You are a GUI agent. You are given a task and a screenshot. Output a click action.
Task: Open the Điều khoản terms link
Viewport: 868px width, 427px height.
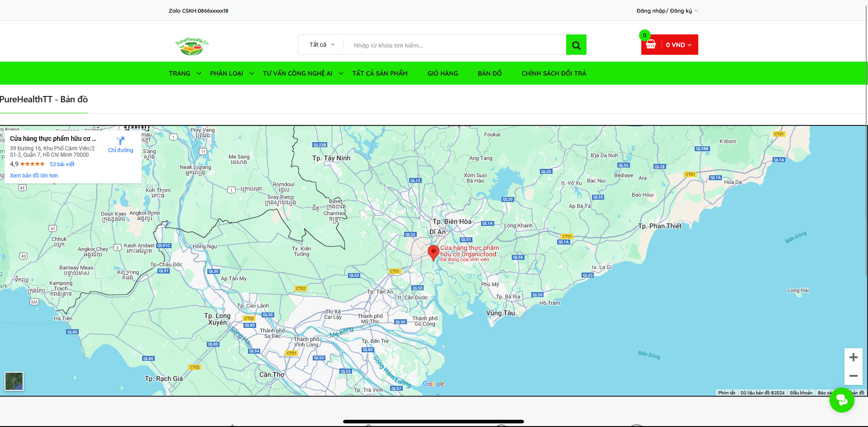pos(801,393)
